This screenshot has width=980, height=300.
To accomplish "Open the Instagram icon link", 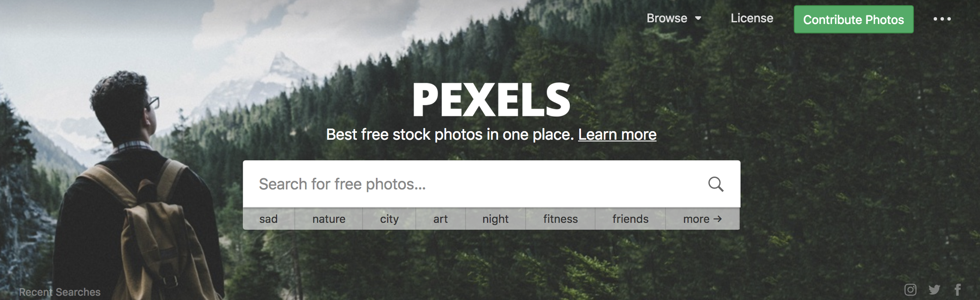I will point(910,290).
